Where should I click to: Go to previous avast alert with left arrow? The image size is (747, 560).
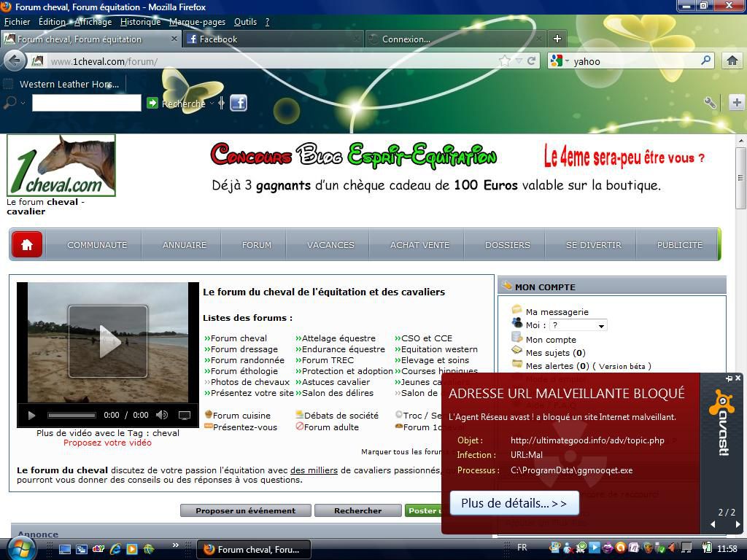pos(713,525)
